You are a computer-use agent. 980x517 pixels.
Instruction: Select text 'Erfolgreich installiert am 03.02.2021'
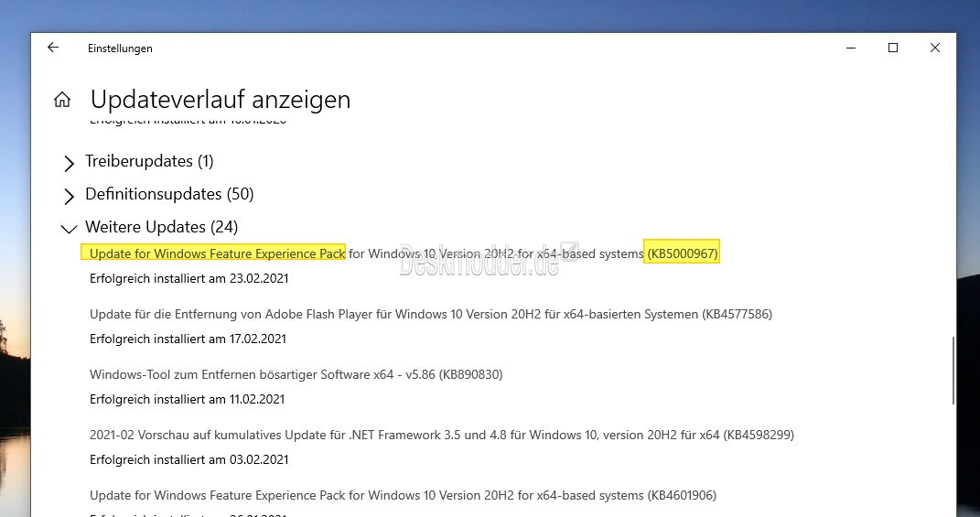pyautogui.click(x=188, y=459)
